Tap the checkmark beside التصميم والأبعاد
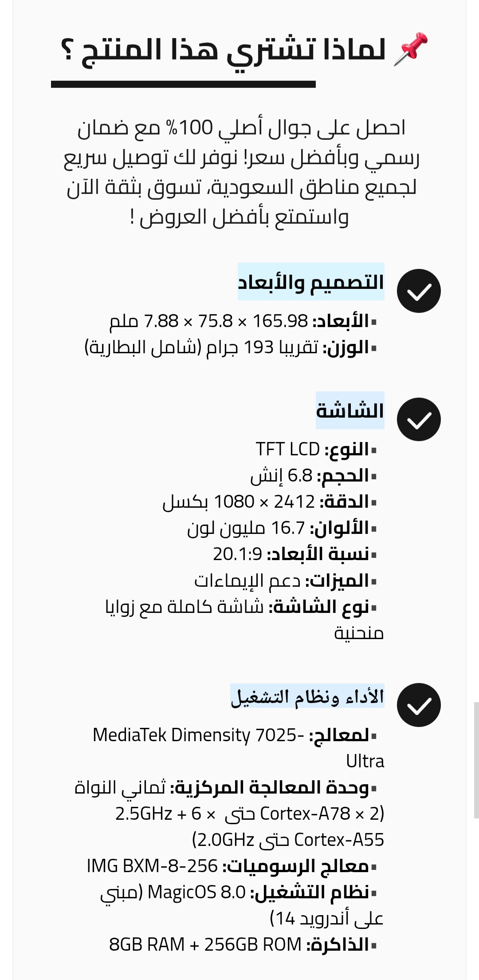 point(419,291)
